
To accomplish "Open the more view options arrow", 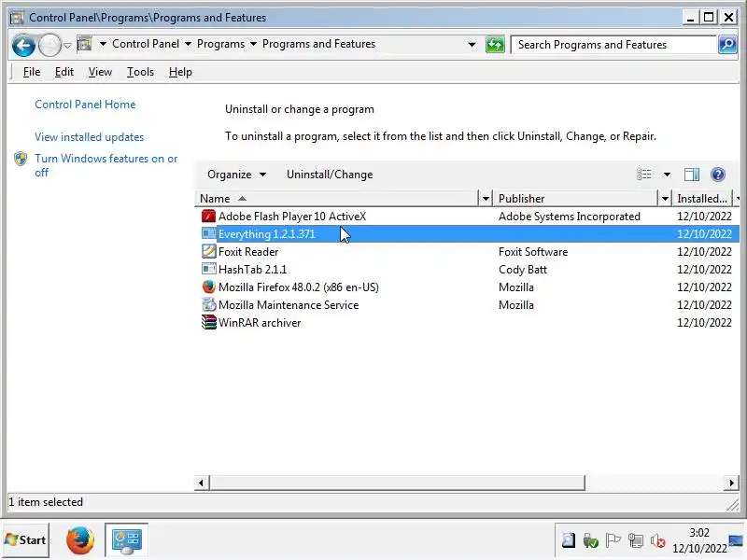I will click(x=667, y=175).
